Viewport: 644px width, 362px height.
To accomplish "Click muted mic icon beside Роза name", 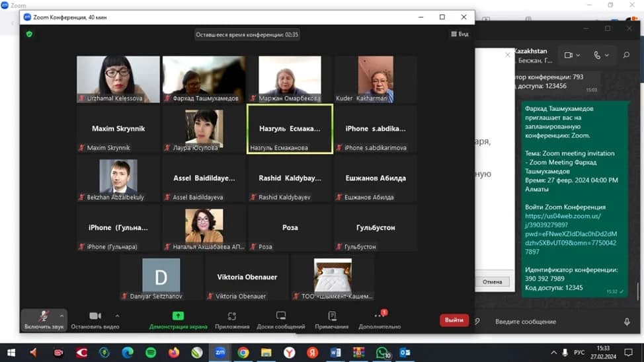I will (253, 246).
